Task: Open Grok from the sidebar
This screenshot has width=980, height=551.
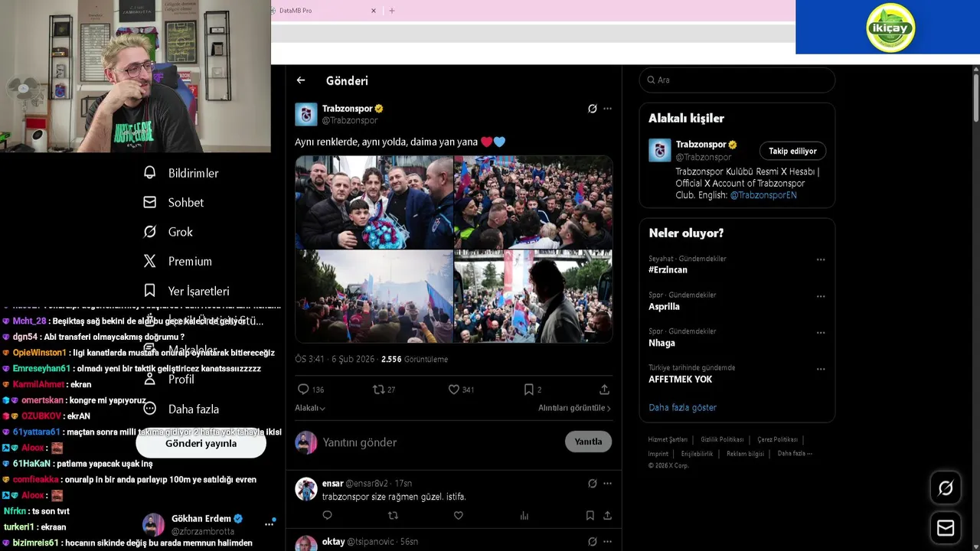Action: click(168, 232)
